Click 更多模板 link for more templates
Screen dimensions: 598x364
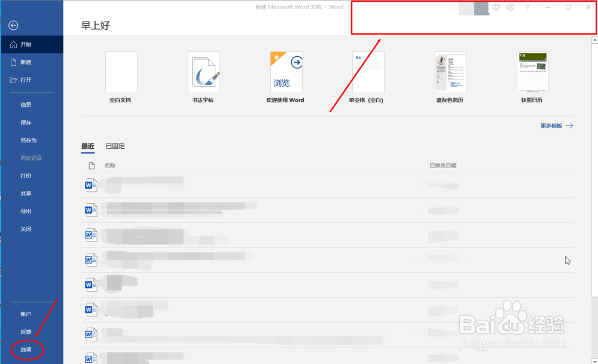[556, 126]
